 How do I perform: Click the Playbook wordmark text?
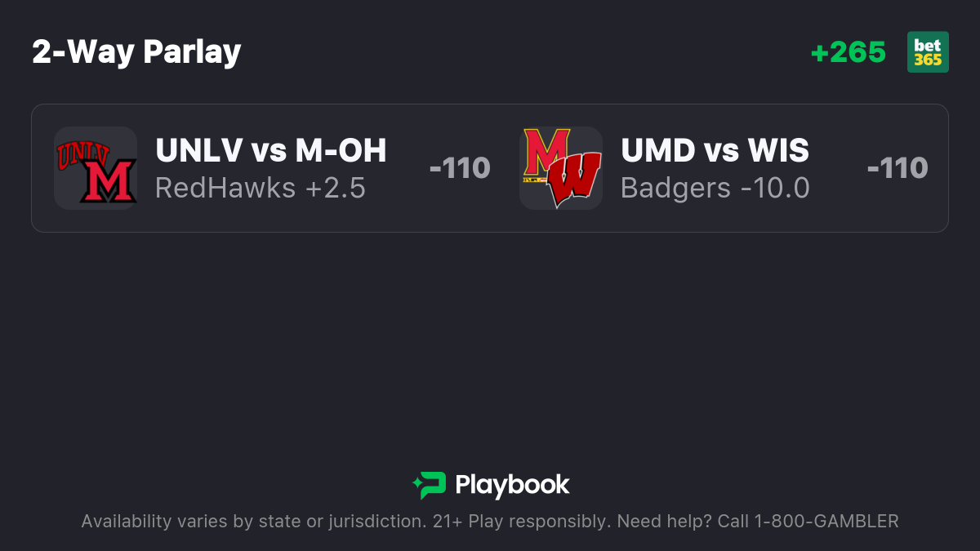(512, 485)
